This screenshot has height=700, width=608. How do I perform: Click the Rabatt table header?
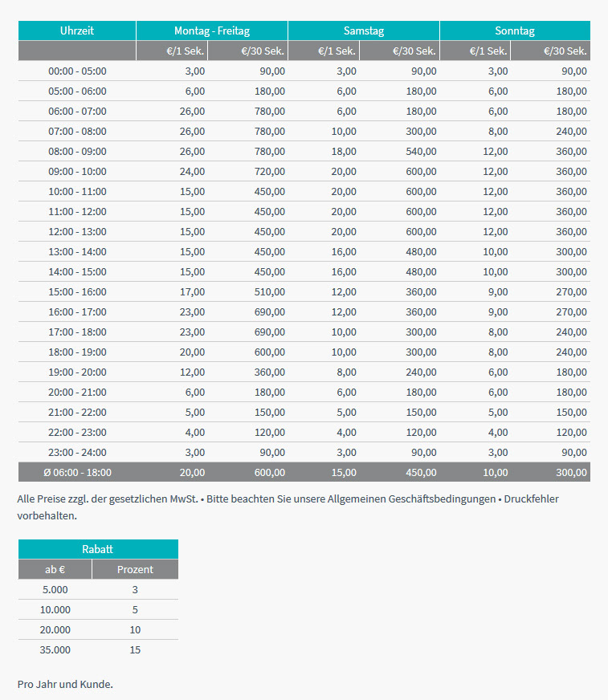tap(98, 549)
